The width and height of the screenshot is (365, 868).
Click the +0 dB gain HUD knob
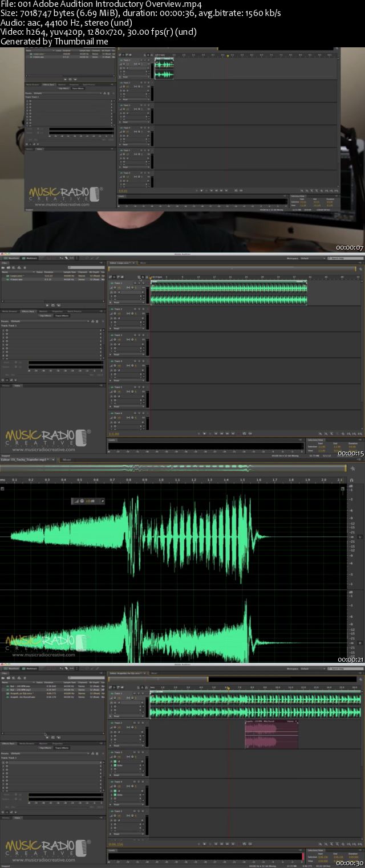pyautogui.click(x=82, y=501)
